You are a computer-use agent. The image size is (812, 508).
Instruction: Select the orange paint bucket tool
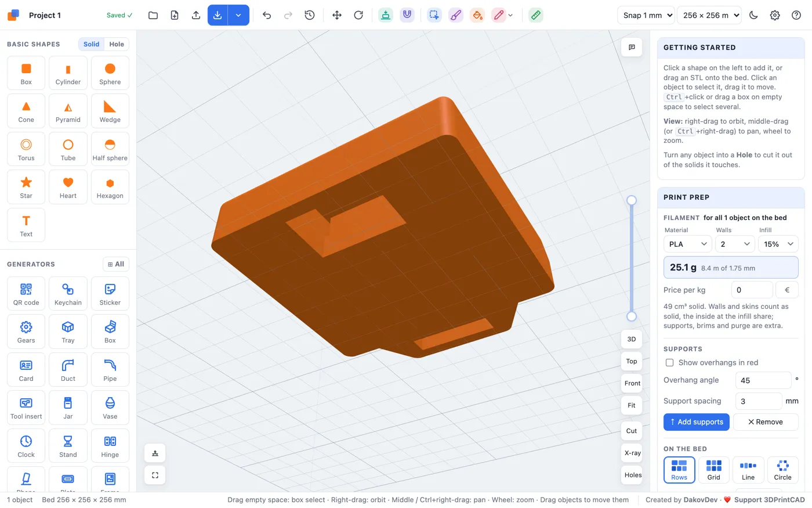[x=477, y=15]
